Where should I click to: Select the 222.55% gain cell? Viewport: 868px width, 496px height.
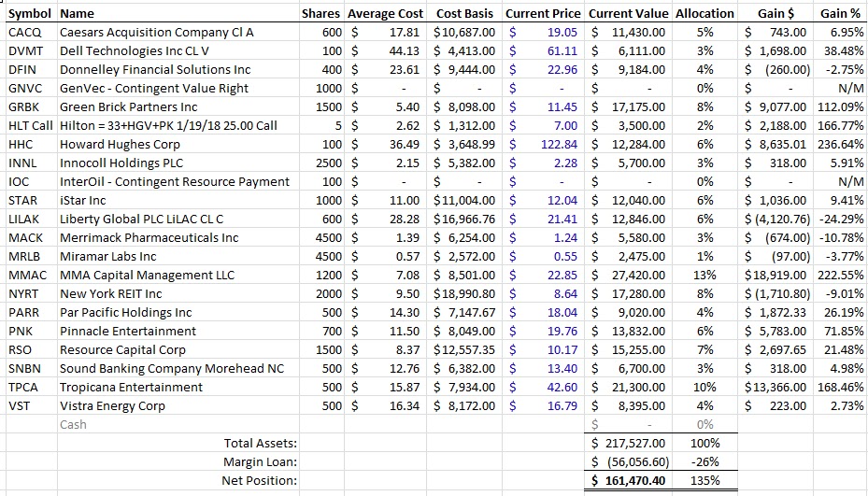point(840,276)
